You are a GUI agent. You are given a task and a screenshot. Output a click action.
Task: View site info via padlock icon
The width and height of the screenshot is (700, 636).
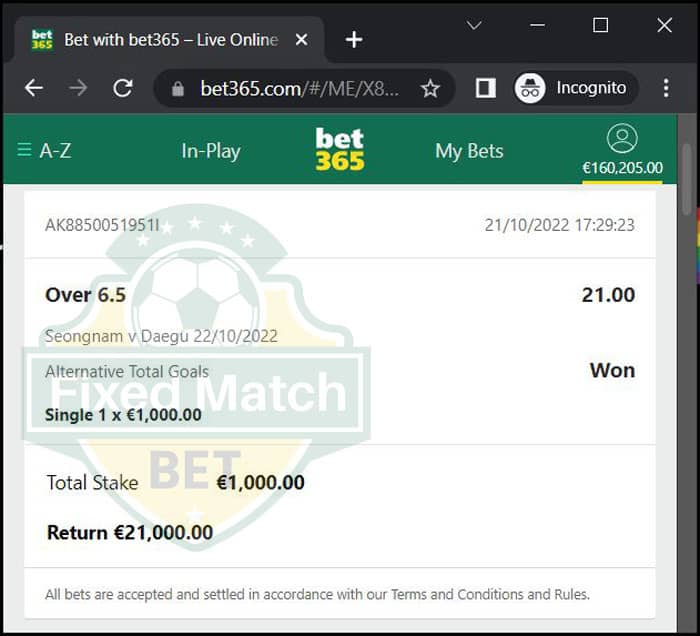click(178, 88)
